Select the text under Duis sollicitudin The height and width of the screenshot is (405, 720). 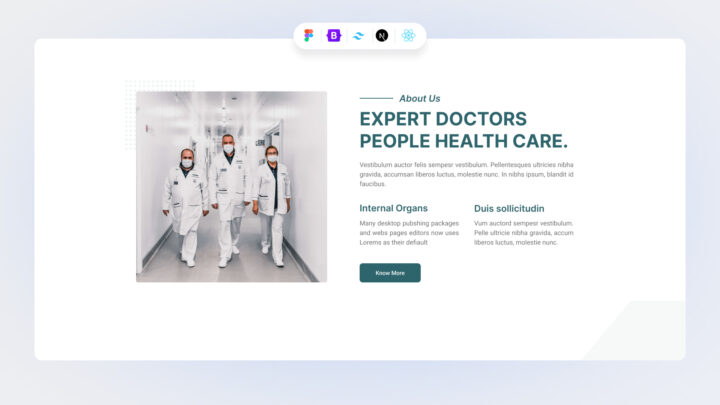(524, 233)
